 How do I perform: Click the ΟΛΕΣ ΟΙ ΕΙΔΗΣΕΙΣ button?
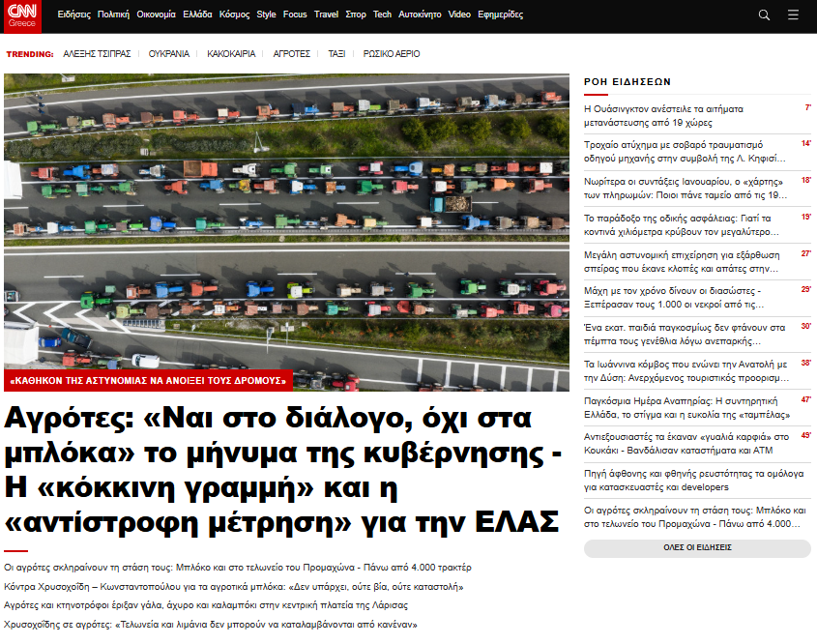tap(697, 548)
